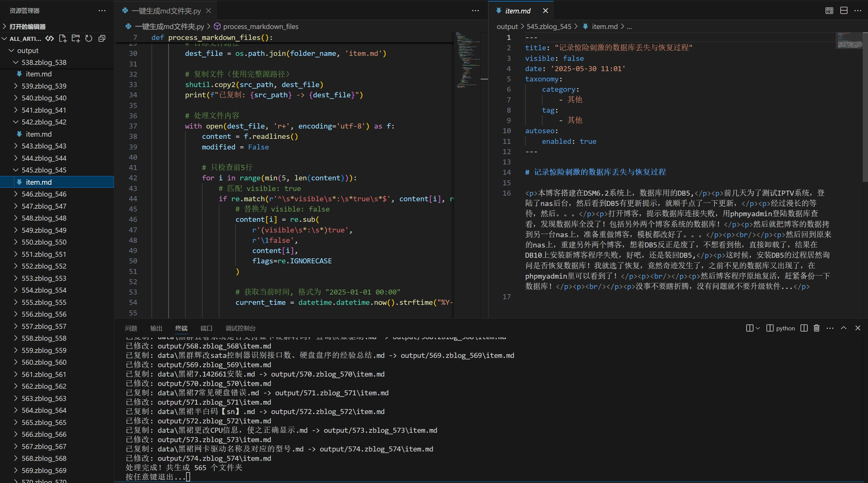The image size is (868, 483).
Task: Click 545.zblog_545 in item.md breadcrumb
Action: (x=549, y=27)
